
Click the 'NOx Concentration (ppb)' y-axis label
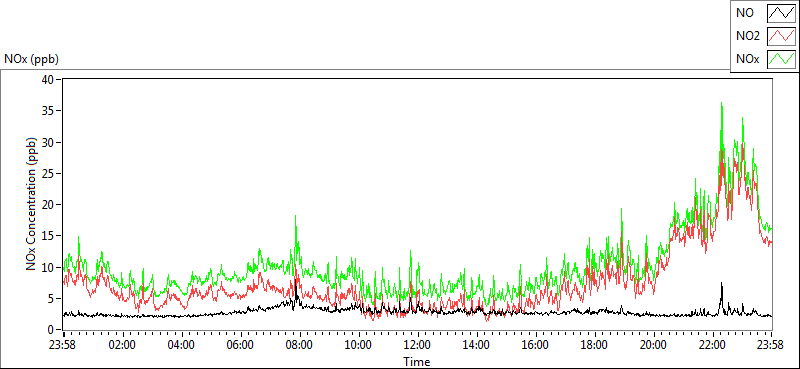(31, 204)
